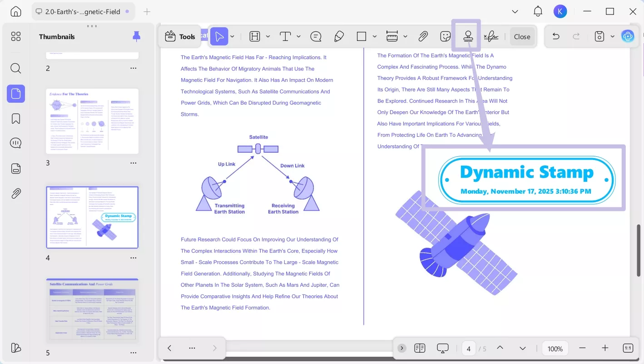Select the Signature tool icon
Image resolution: width=644 pixels, height=364 pixels.
(490, 37)
